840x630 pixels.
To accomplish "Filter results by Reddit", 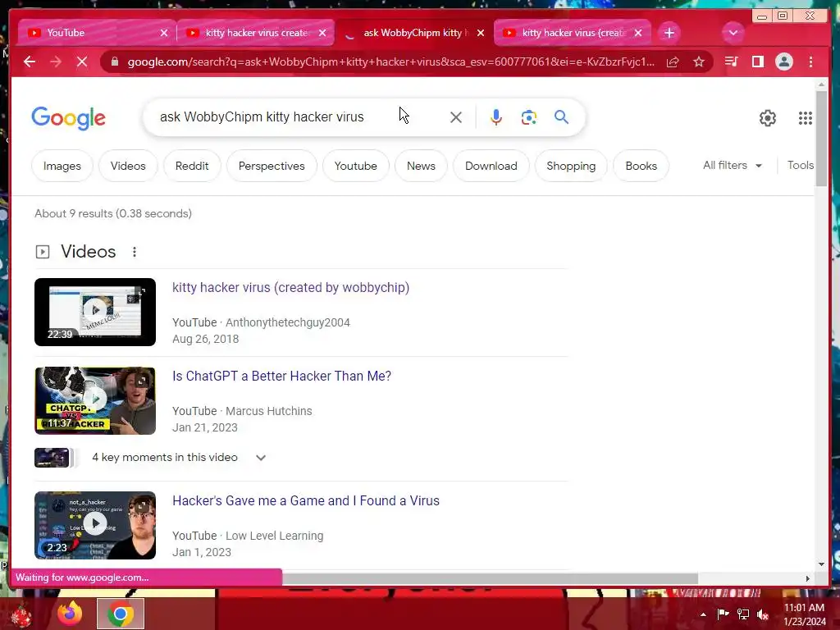I will pyautogui.click(x=192, y=166).
